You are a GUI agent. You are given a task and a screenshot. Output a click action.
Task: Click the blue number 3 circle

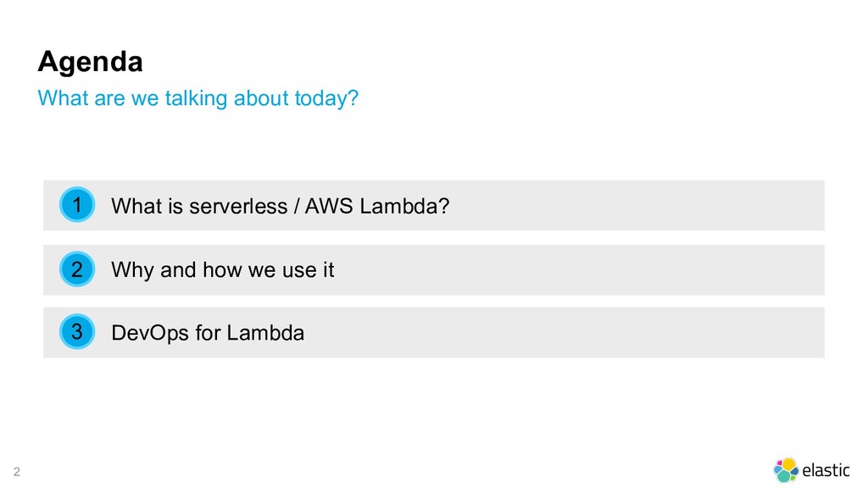pos(77,332)
